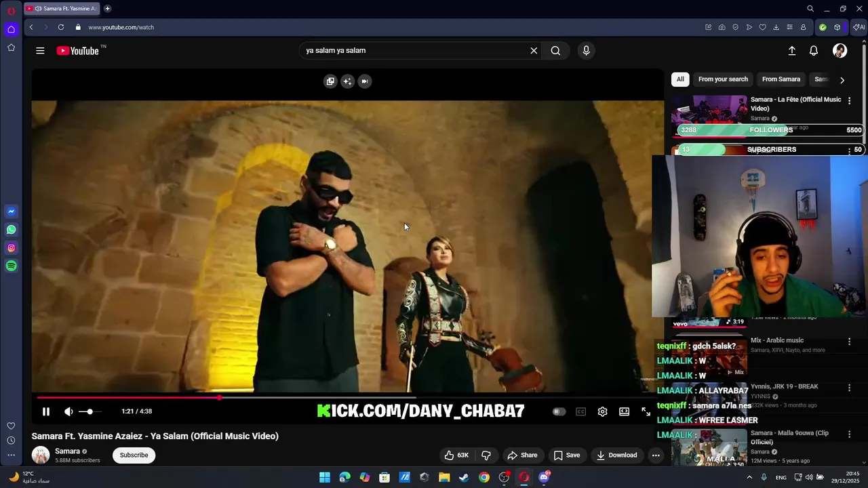This screenshot has width=868, height=488.
Task: Open La Fête video options menu
Action: 849,101
